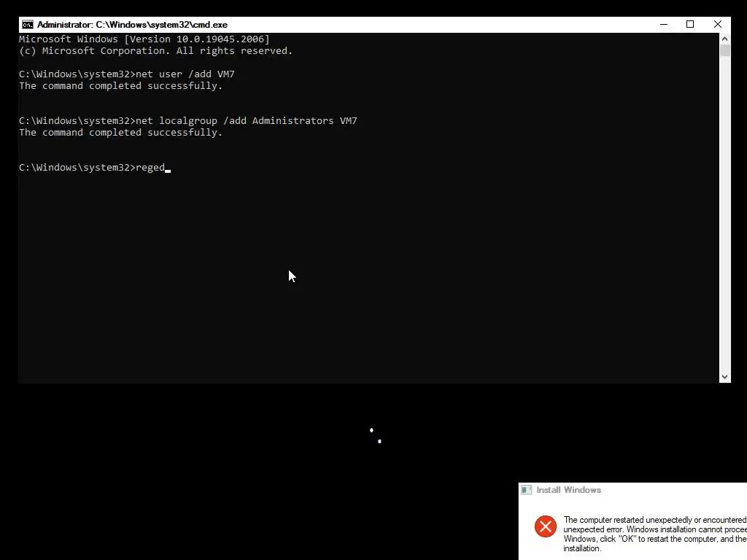Click the Install Windows dialog title icon
The width and height of the screenshot is (747, 560).
[527, 490]
